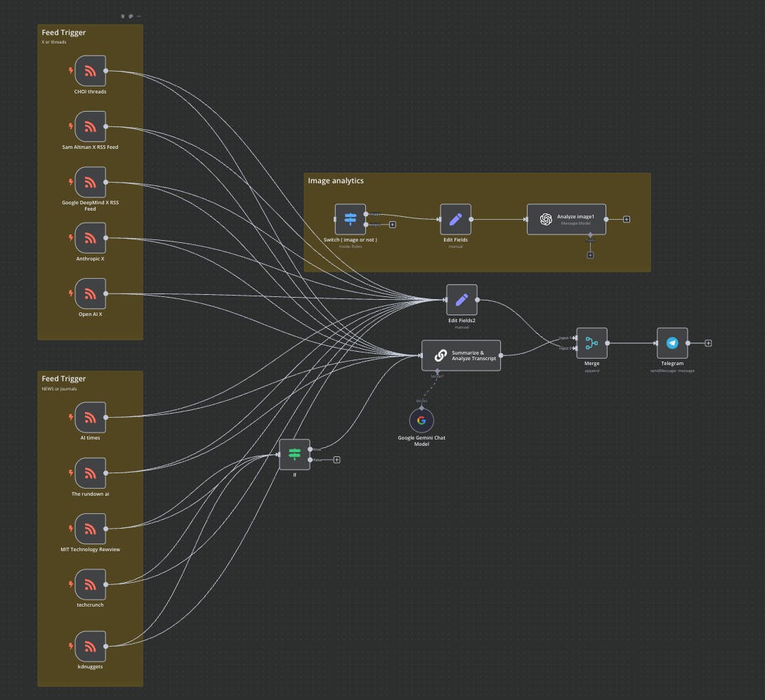765x700 pixels.
Task: Add a tool to Analyze image1
Action: [x=590, y=256]
